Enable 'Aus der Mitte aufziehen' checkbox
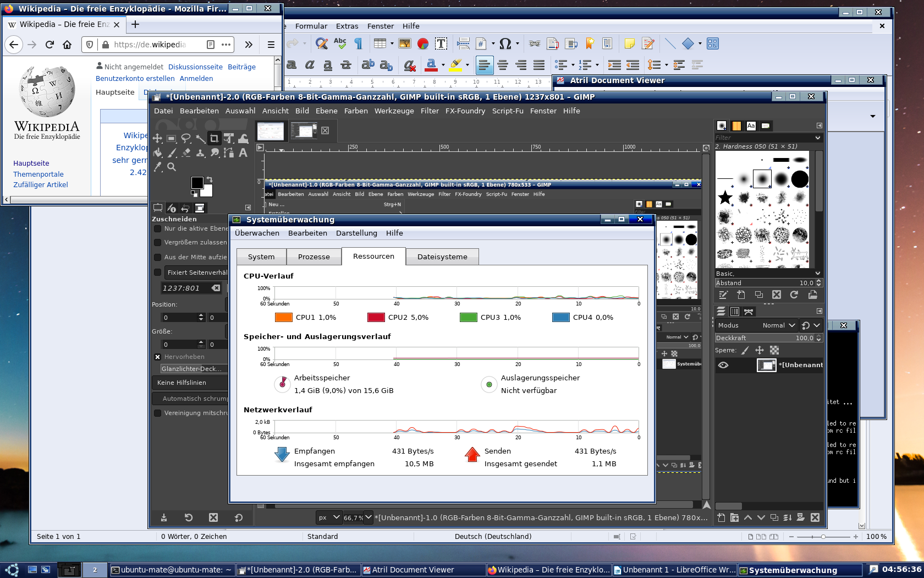 click(x=158, y=257)
